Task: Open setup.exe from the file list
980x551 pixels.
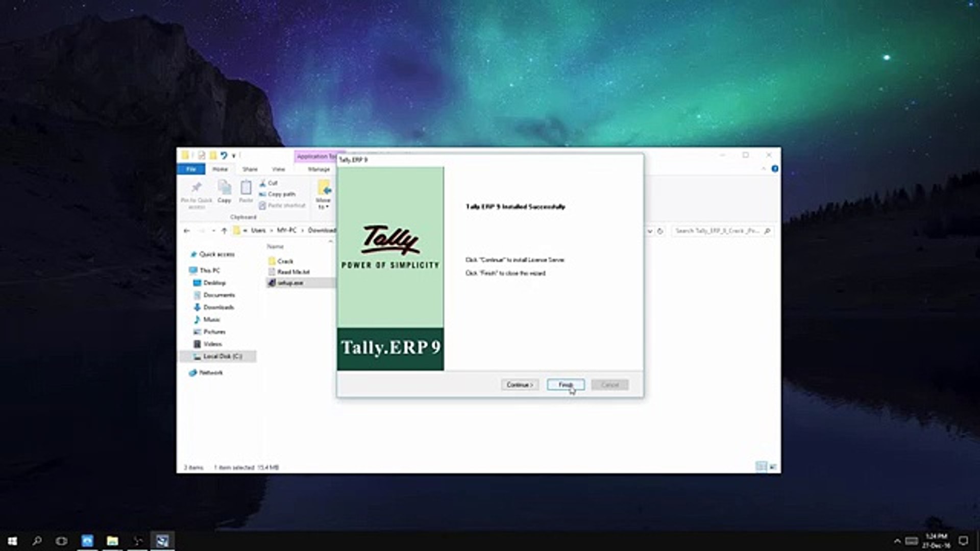Action: point(289,283)
